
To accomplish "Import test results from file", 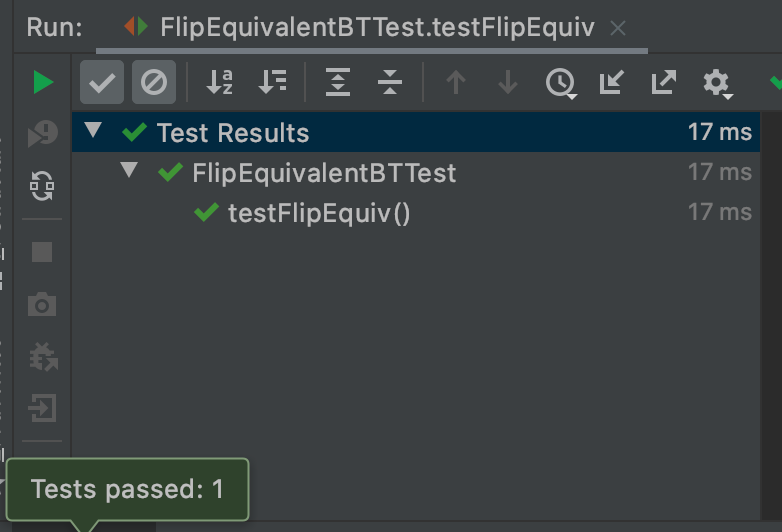I will tap(612, 82).
